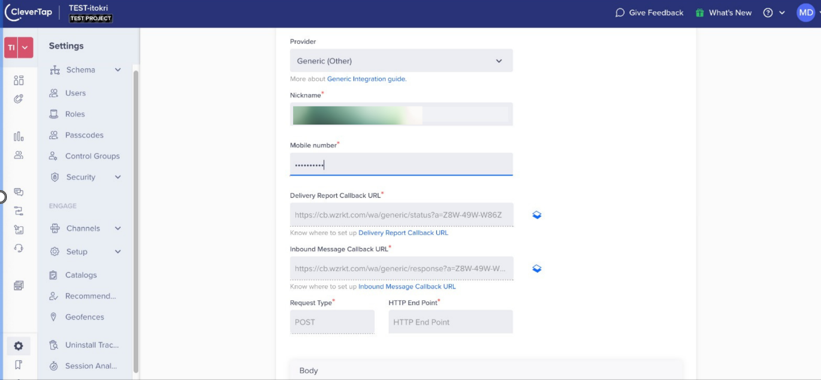Open the Request Type POST dropdown
This screenshot has height=380, width=821.
[x=332, y=322]
